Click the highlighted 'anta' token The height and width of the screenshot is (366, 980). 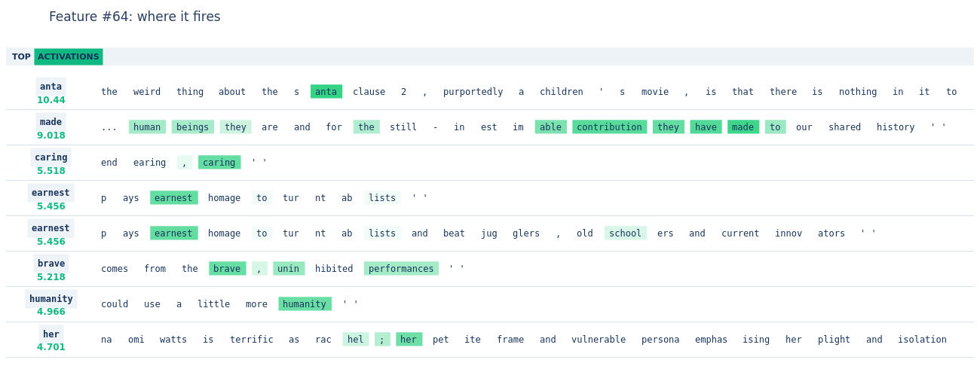coord(326,92)
